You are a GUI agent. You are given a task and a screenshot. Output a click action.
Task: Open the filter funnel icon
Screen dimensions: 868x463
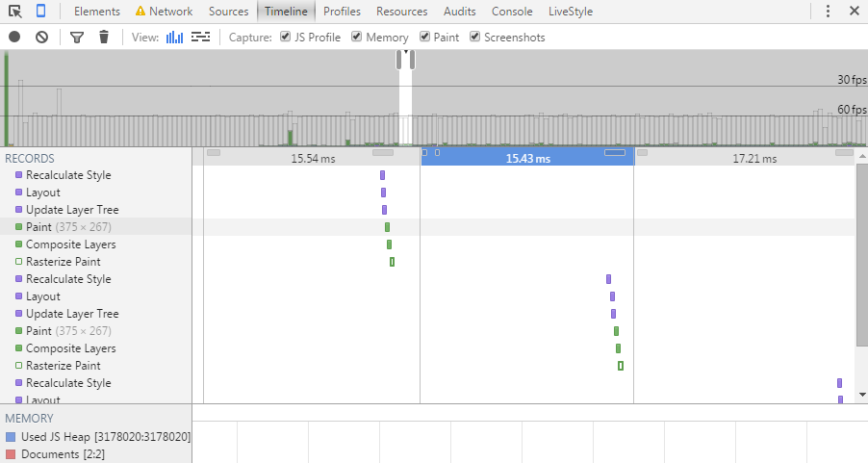tap(77, 38)
